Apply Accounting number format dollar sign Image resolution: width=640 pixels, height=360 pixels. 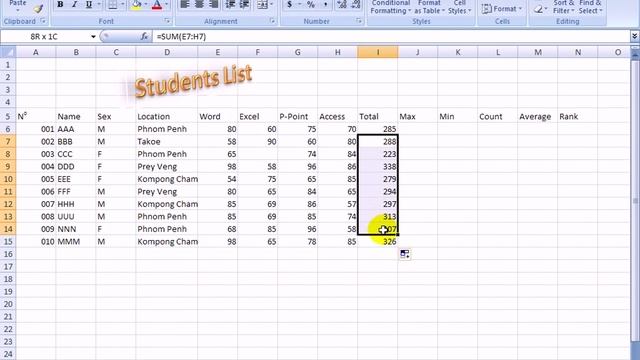(289, 4)
